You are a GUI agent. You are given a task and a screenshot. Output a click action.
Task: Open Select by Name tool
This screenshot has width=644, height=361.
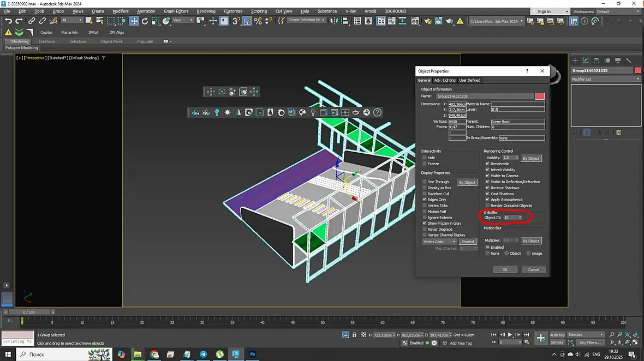[x=99, y=21]
